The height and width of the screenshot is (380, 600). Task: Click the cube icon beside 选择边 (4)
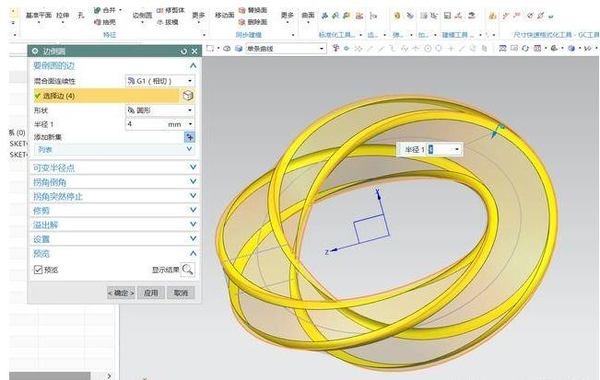pos(188,96)
